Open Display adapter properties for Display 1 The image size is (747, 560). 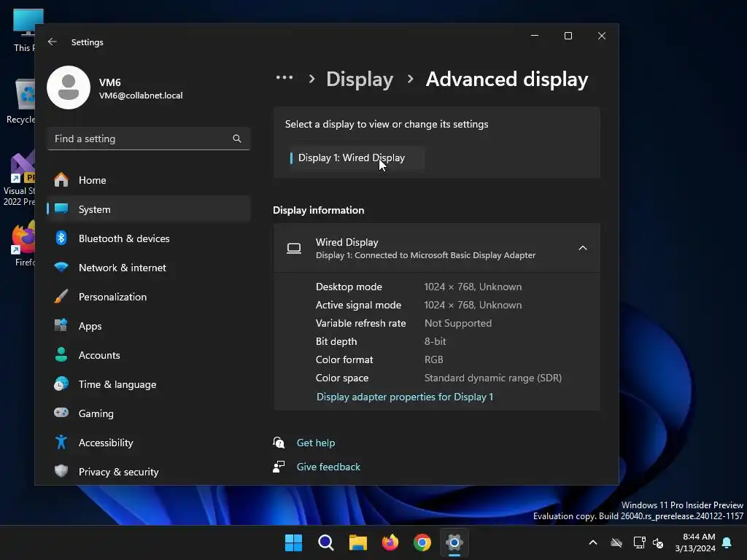405,397
